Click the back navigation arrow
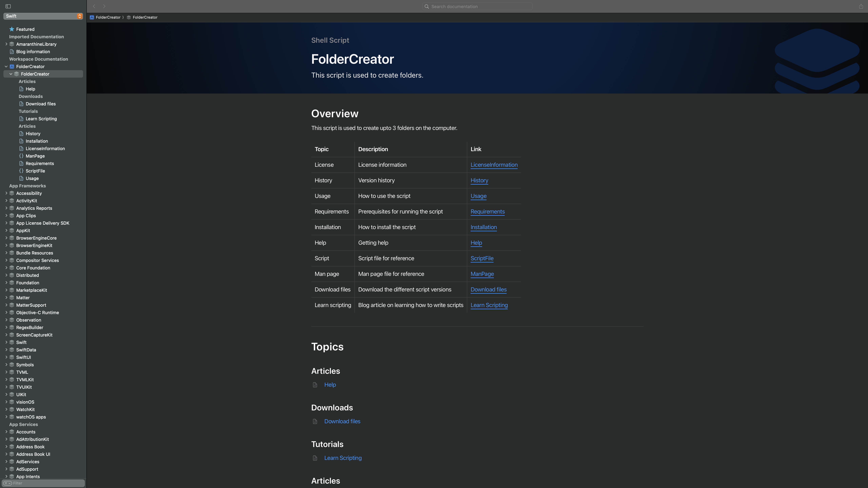 point(94,6)
